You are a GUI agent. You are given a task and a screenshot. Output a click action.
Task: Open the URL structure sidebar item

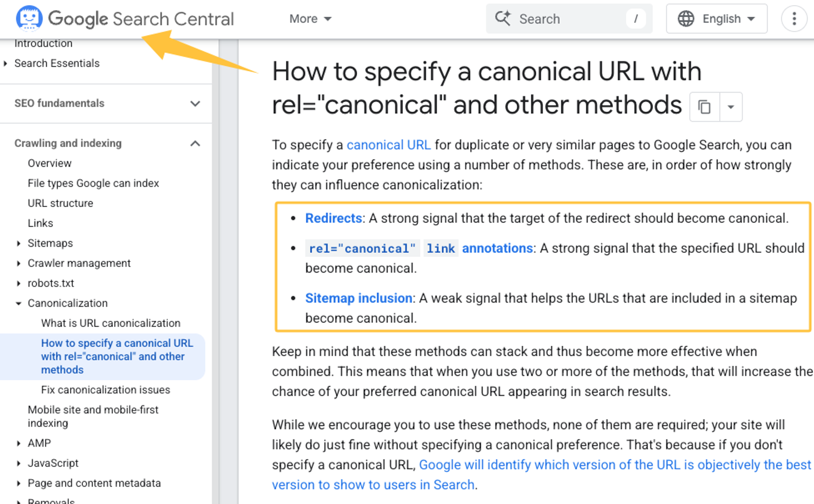coord(60,203)
